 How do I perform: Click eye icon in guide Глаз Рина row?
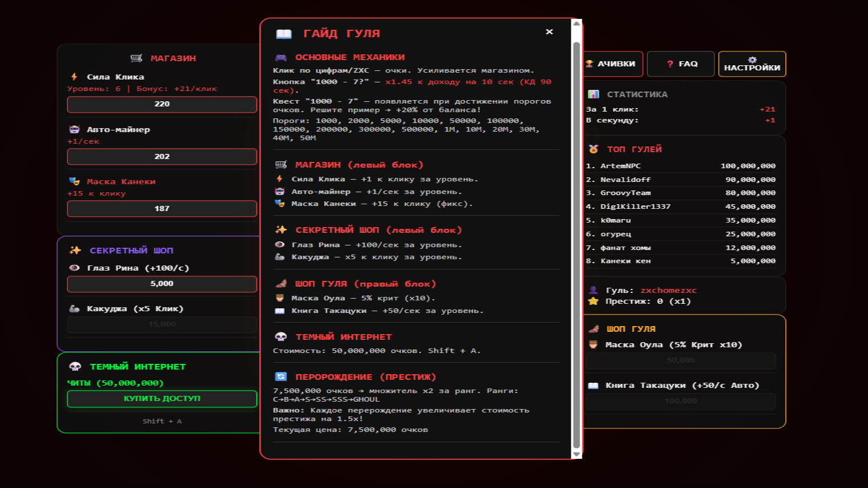click(279, 245)
